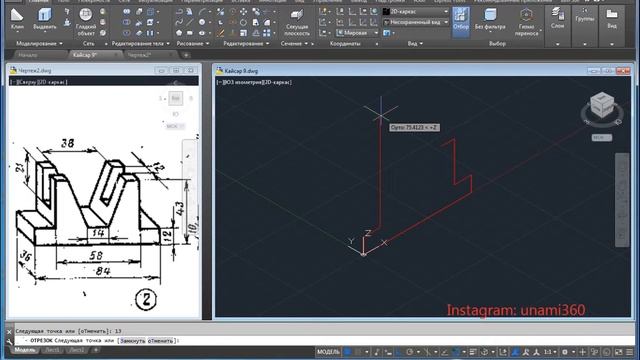
Task: Switch to the Лист1 layout tab
Action: click(x=52, y=350)
